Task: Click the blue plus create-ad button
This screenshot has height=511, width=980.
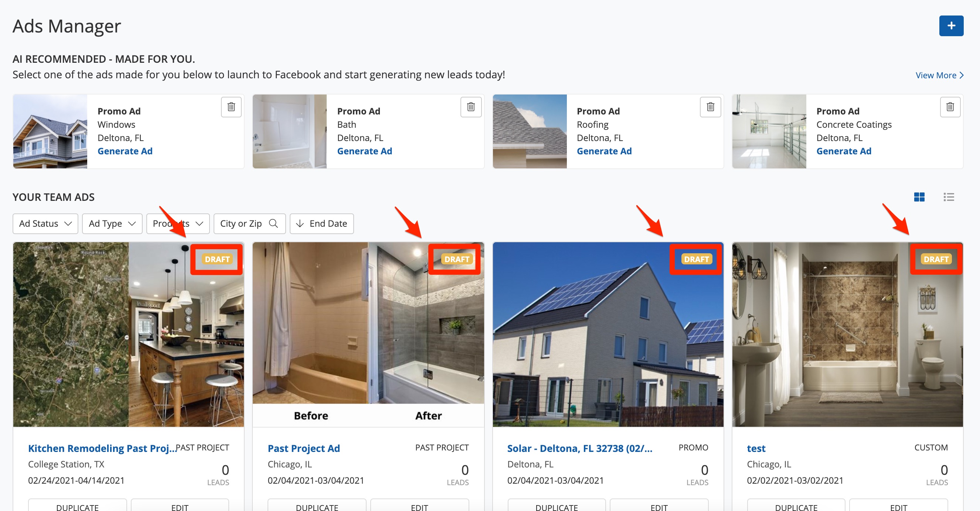Action: tap(951, 26)
